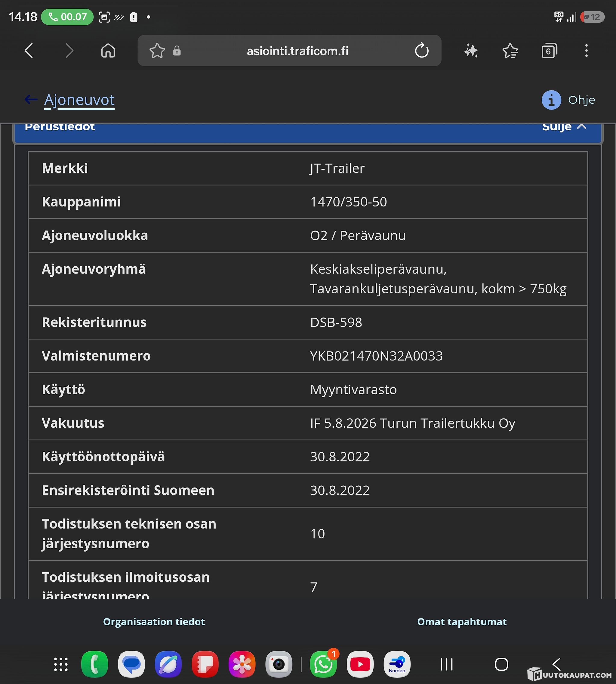616x684 pixels.
Task: Tap the Ohje info icon
Action: pyautogui.click(x=551, y=100)
